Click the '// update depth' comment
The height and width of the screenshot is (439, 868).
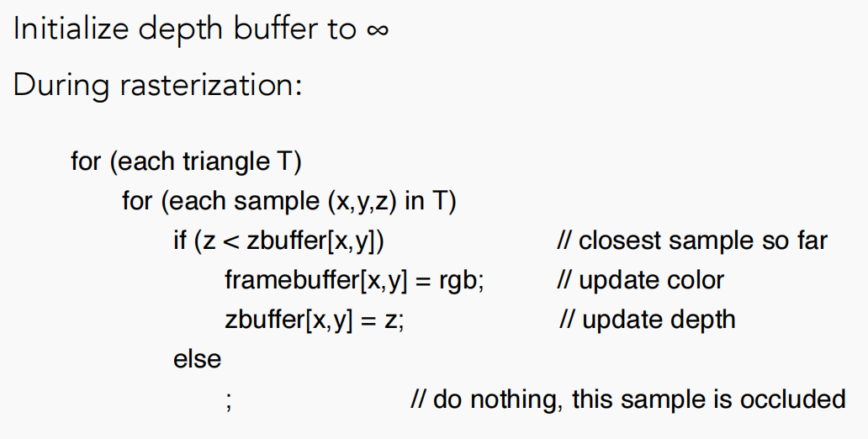[647, 320]
